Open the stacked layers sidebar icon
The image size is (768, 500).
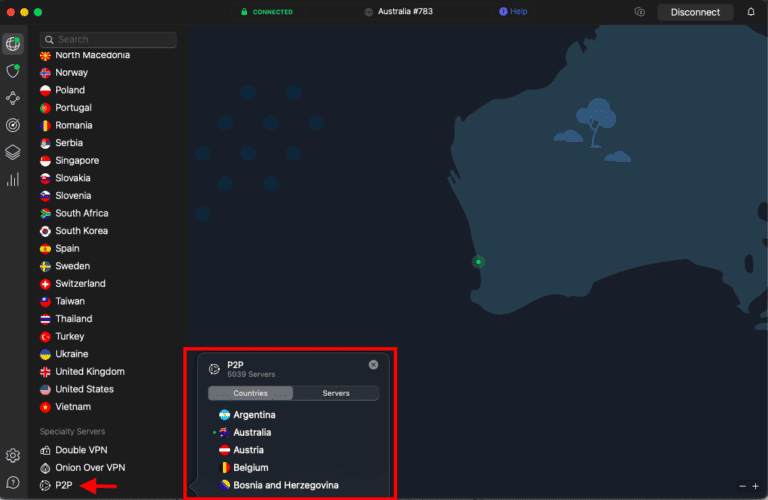(13, 152)
